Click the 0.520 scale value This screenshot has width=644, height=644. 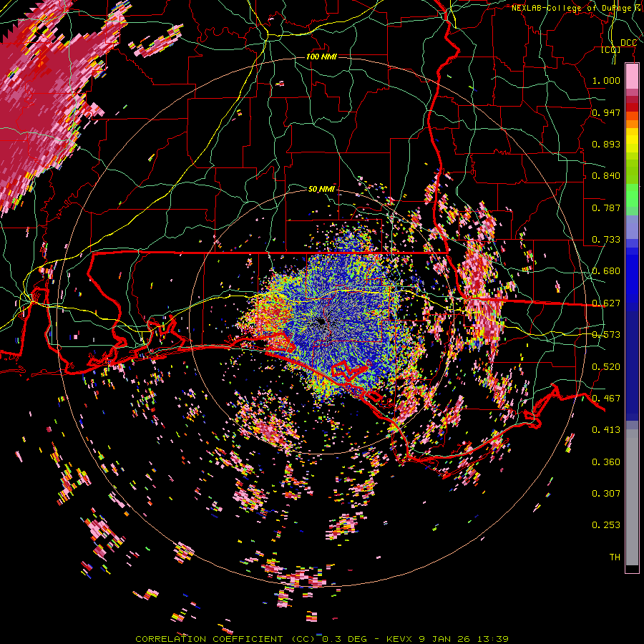pyautogui.click(x=606, y=367)
